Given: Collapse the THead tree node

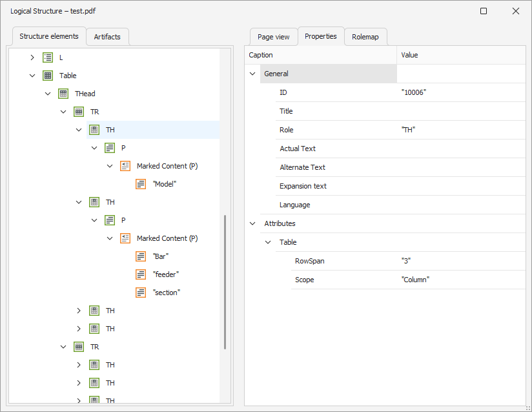Looking at the screenshot, I should (48, 94).
